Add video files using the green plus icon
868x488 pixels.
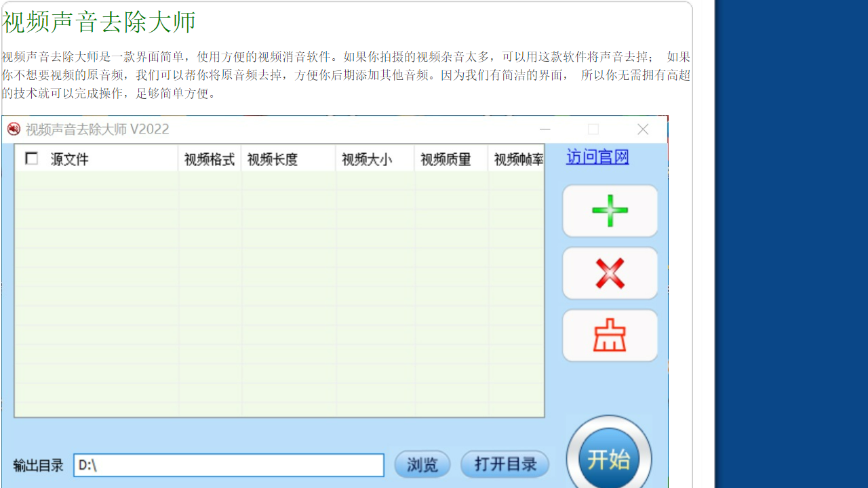pos(608,210)
